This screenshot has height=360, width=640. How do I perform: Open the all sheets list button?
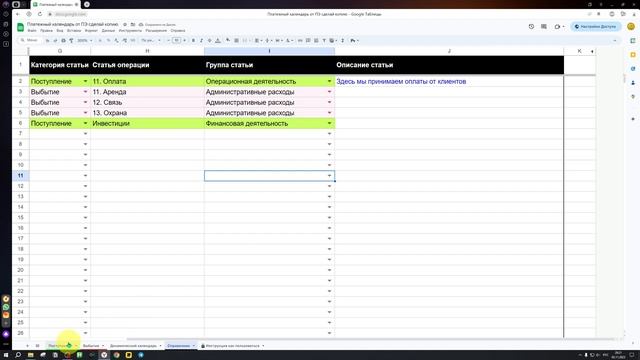(x=37, y=346)
